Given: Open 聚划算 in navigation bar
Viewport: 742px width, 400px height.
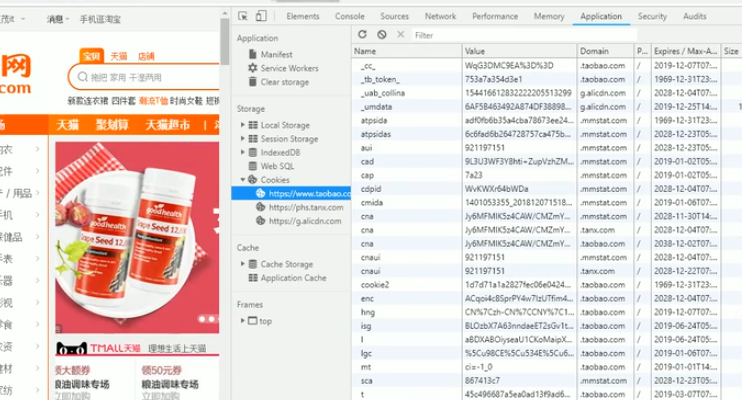Looking at the screenshot, I should [x=112, y=125].
